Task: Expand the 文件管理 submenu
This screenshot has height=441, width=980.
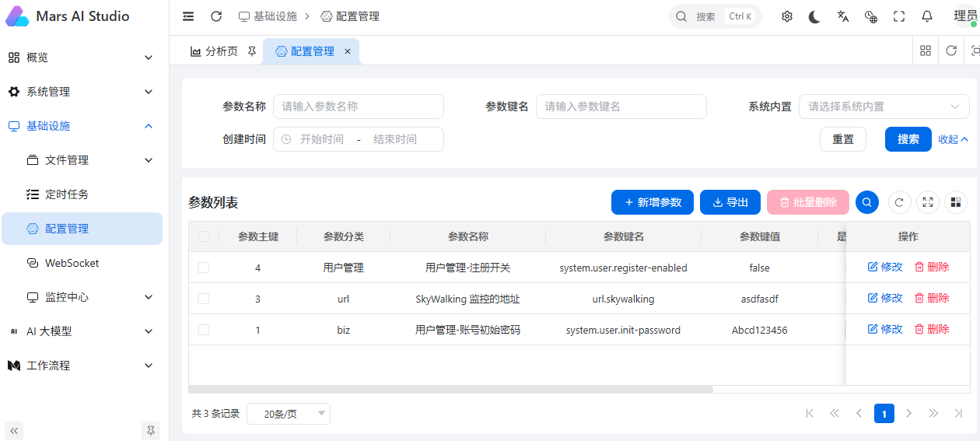Action: point(82,160)
